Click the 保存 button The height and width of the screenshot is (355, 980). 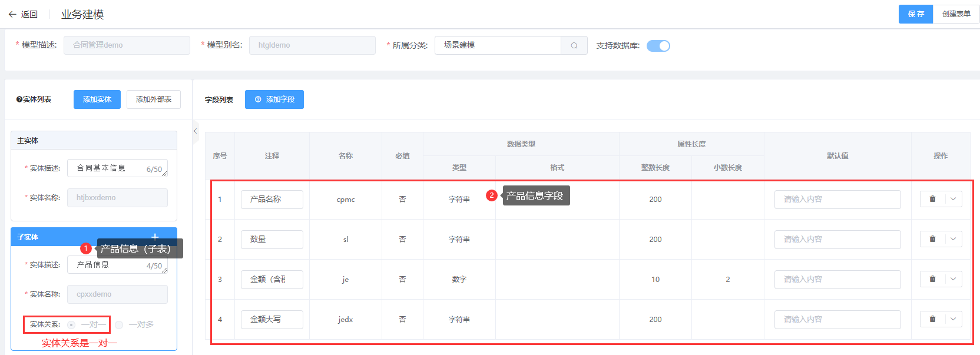pos(915,14)
